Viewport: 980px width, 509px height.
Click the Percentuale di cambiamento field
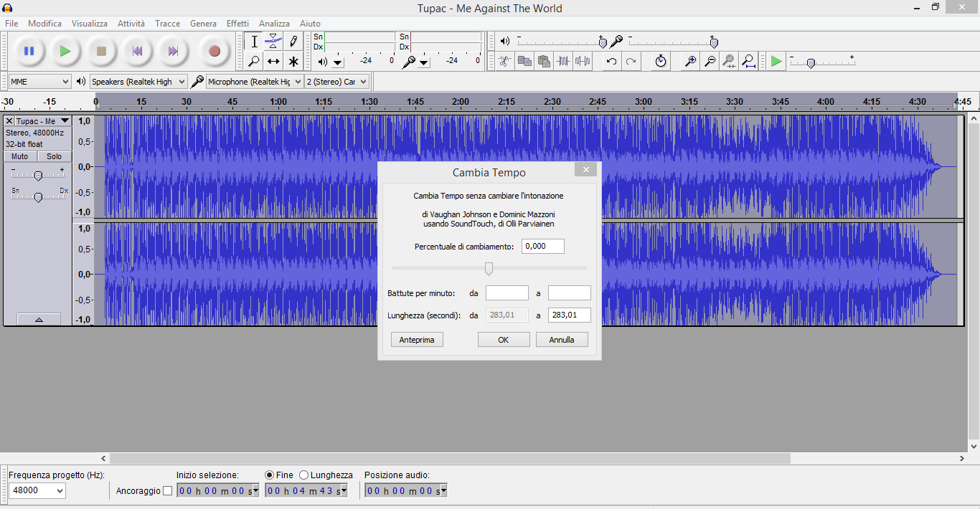pos(543,247)
